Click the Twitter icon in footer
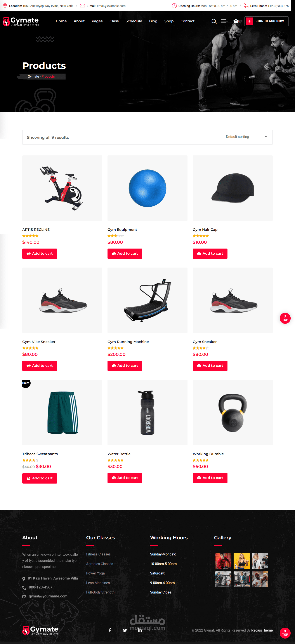The image size is (295, 644). [x=125, y=630]
